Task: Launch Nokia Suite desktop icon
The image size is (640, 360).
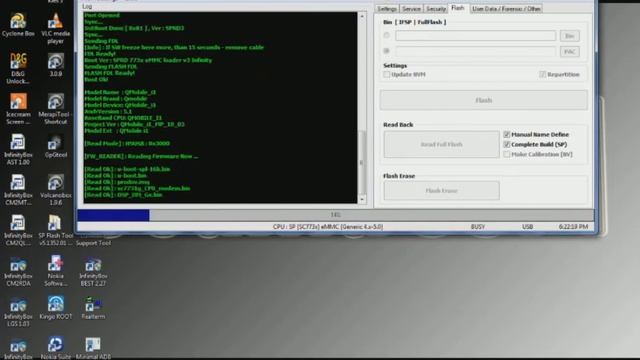Action: click(56, 347)
